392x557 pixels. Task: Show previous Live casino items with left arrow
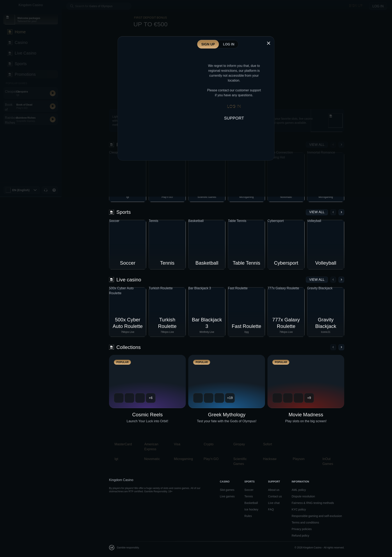[333, 280]
